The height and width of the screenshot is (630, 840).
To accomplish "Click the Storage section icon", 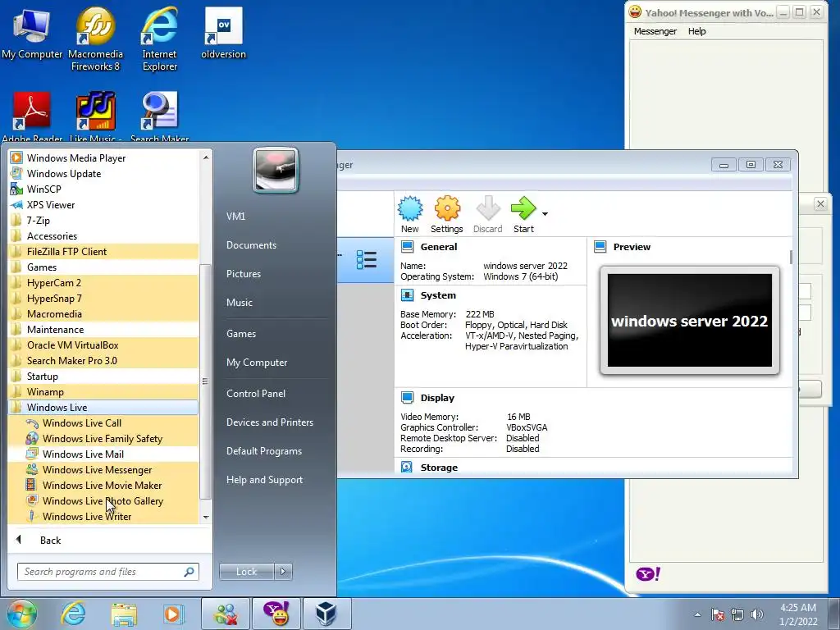I will tap(407, 467).
